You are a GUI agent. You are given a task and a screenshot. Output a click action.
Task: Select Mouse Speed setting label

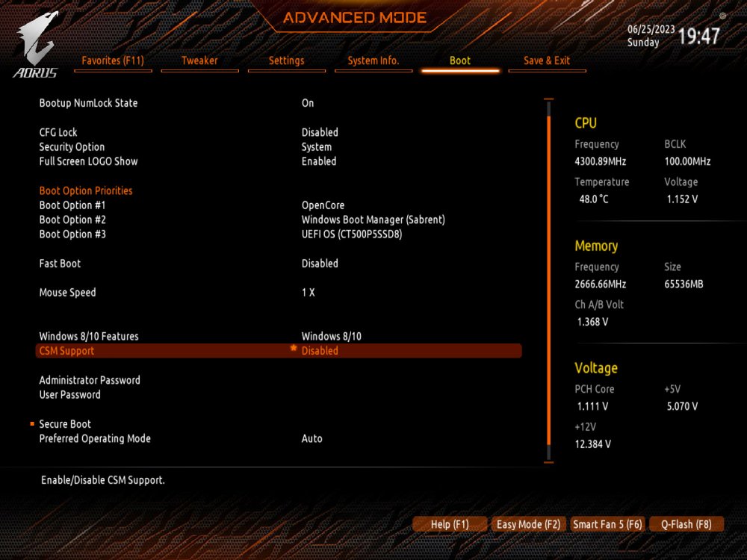[68, 293]
